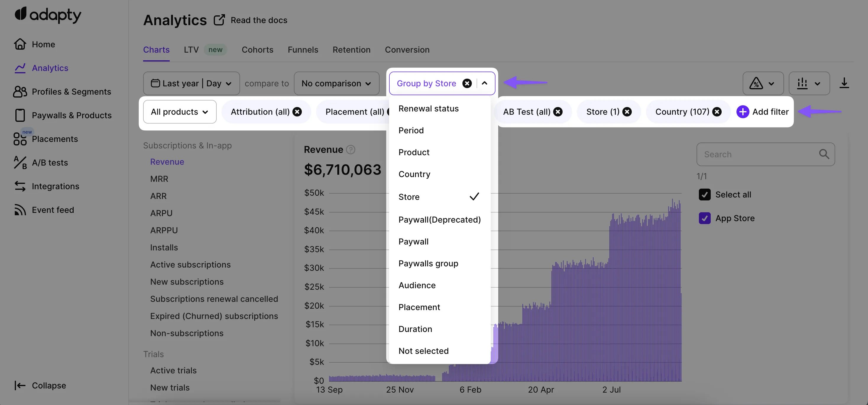Toggle the Select all checkbox
The width and height of the screenshot is (868, 405).
tap(705, 195)
